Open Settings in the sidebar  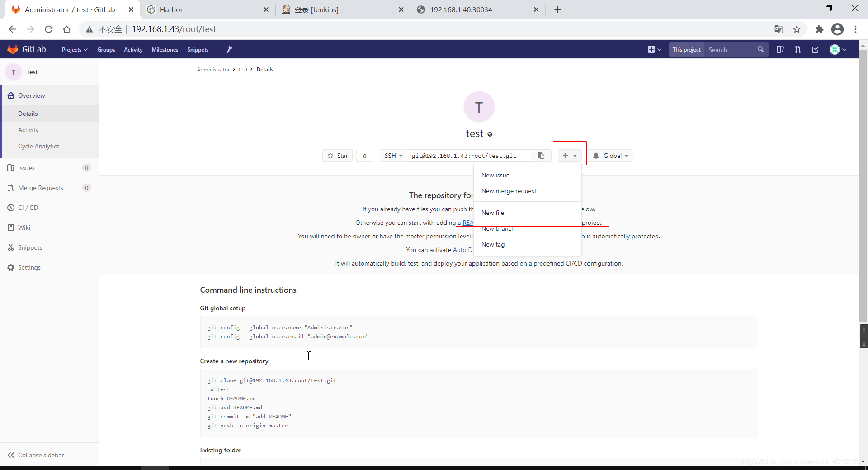click(x=50, y=267)
